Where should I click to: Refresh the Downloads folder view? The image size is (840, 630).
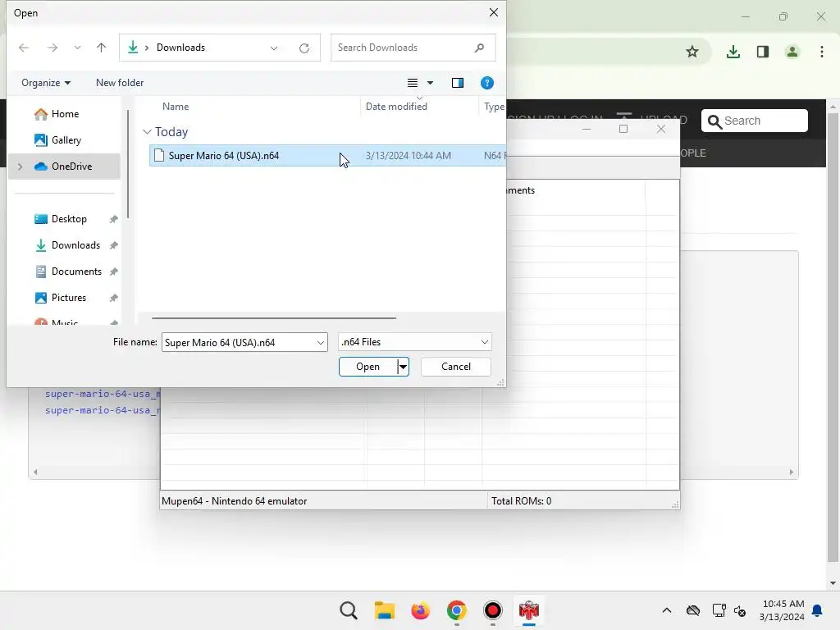tap(304, 48)
